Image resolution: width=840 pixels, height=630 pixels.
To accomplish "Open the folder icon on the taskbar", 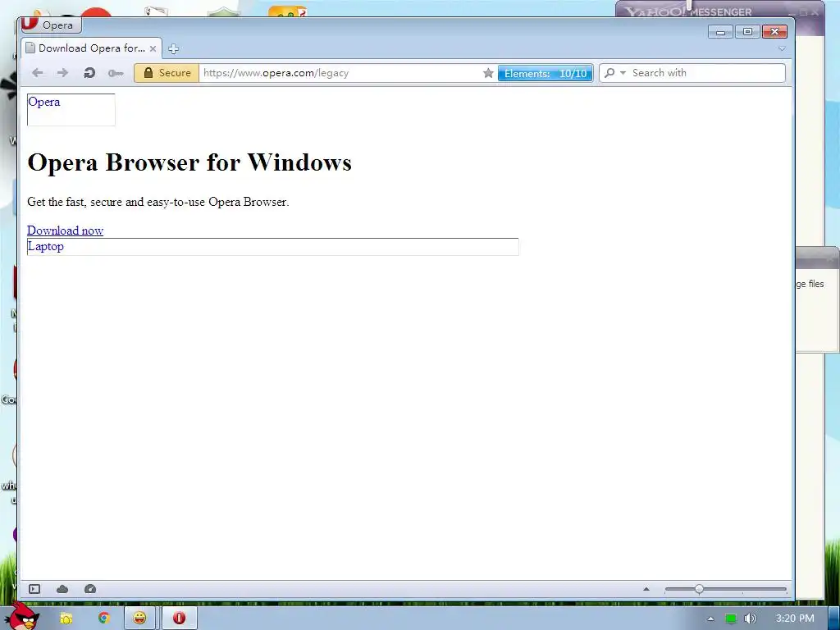I will 66,619.
